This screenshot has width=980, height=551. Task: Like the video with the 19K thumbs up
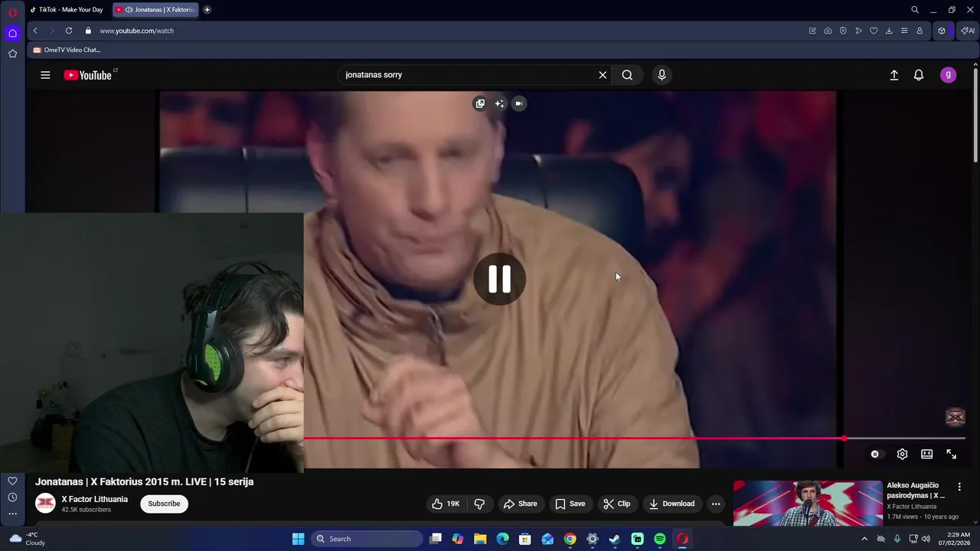[x=446, y=504]
